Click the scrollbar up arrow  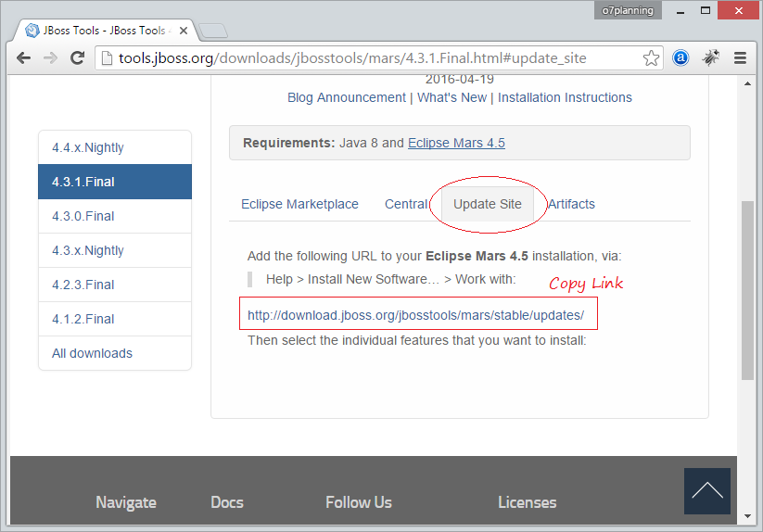[747, 83]
